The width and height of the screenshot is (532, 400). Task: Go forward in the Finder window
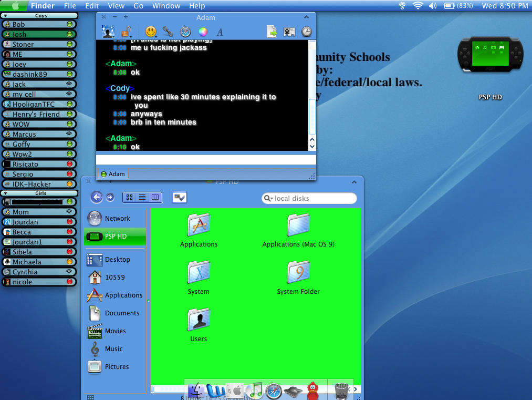point(110,197)
